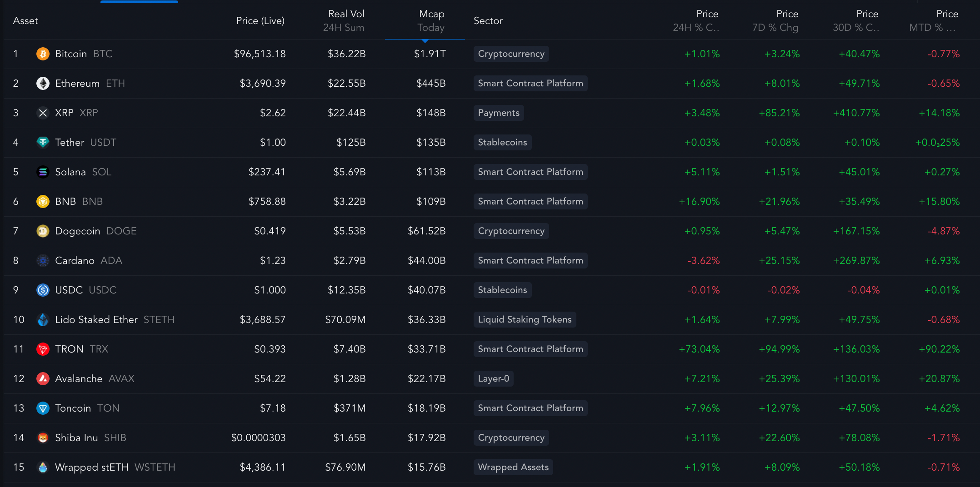
Task: Click Shiba Inu price $0.0000303
Action: (258, 438)
